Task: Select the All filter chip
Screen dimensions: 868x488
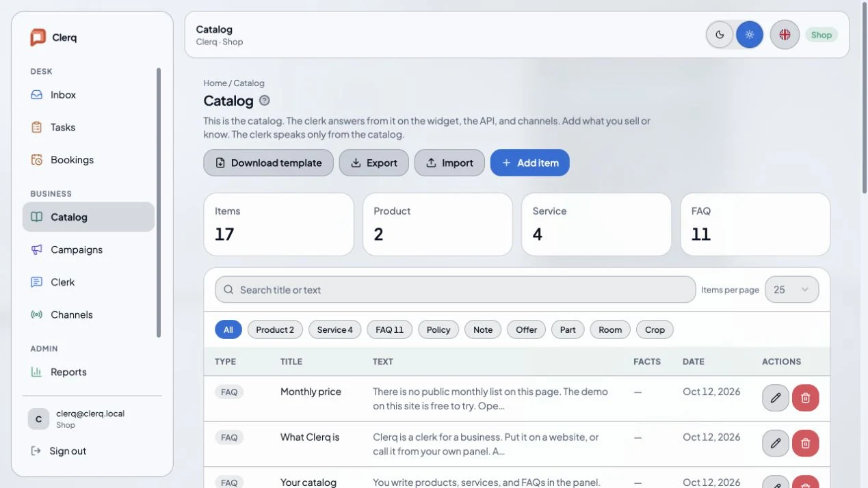Action: (x=228, y=329)
